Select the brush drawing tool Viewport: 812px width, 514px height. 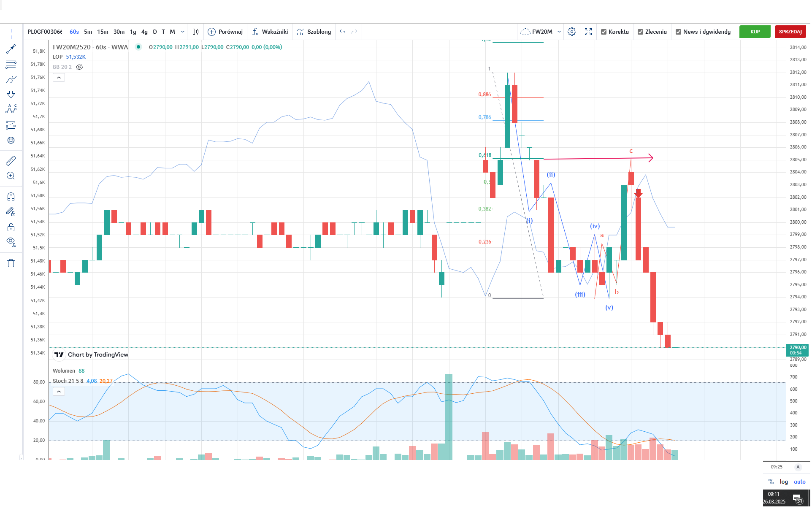(x=11, y=79)
